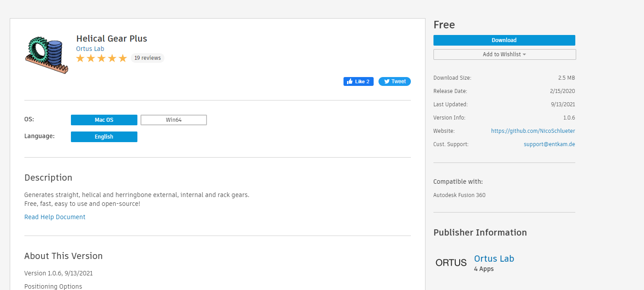Click the Publisher Information heading

(480, 232)
